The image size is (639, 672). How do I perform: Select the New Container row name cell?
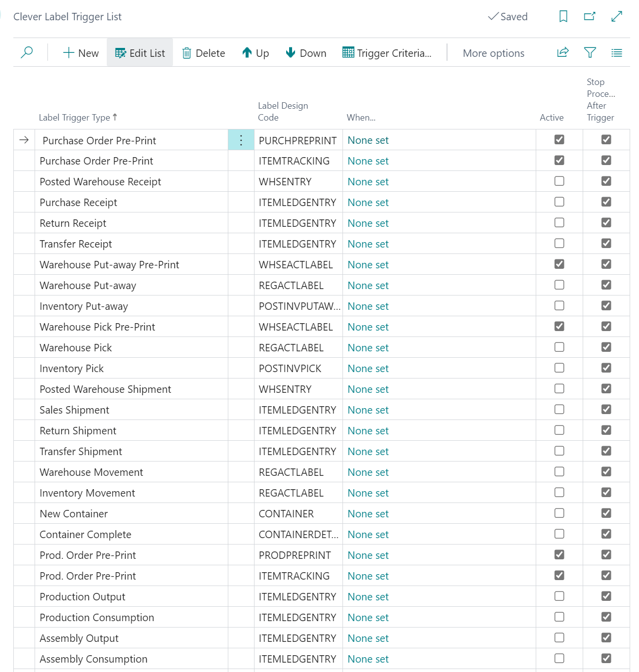click(74, 514)
